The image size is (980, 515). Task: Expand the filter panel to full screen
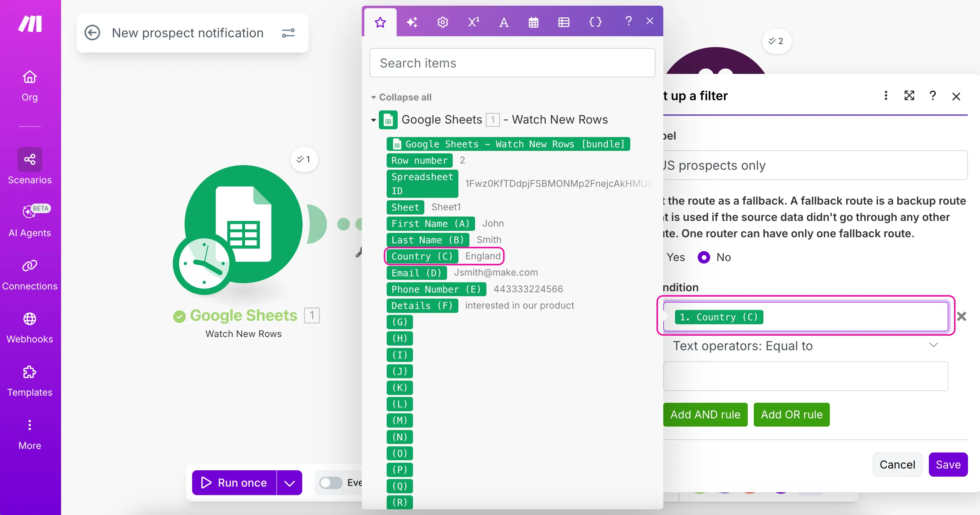point(909,96)
